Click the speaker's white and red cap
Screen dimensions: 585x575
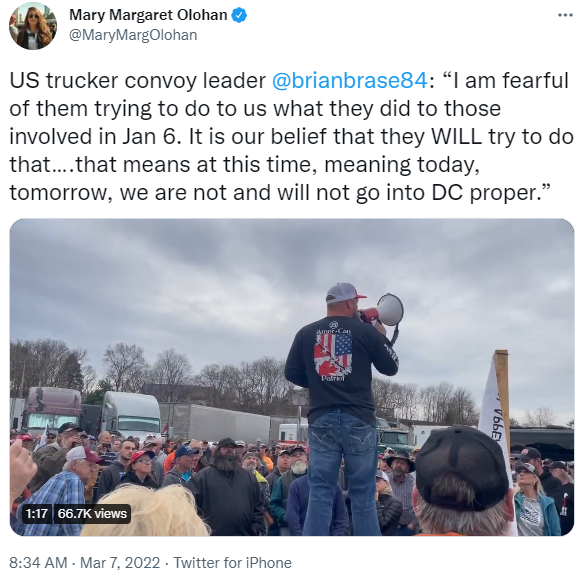345,293
